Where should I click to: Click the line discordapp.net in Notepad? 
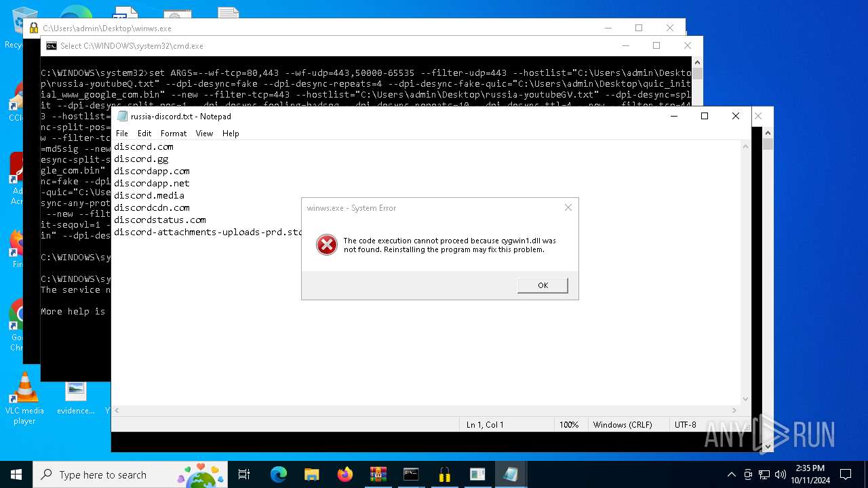coord(152,183)
